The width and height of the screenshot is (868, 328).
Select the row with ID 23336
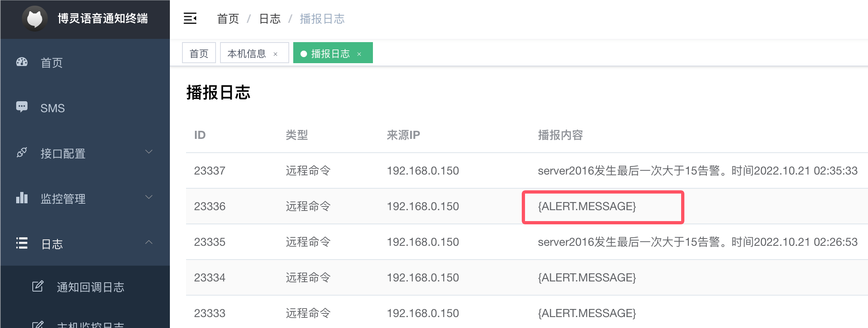(x=527, y=206)
